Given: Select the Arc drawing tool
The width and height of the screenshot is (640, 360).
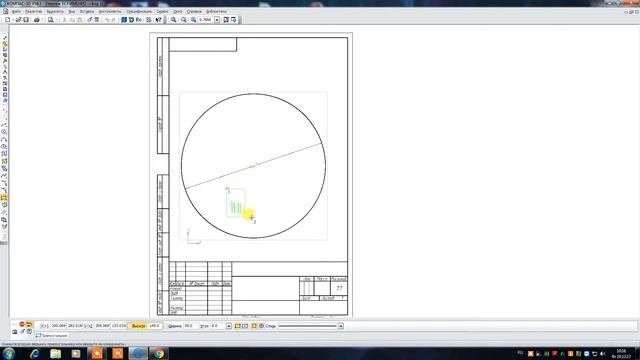Looking at the screenshot, I should click(4, 139).
